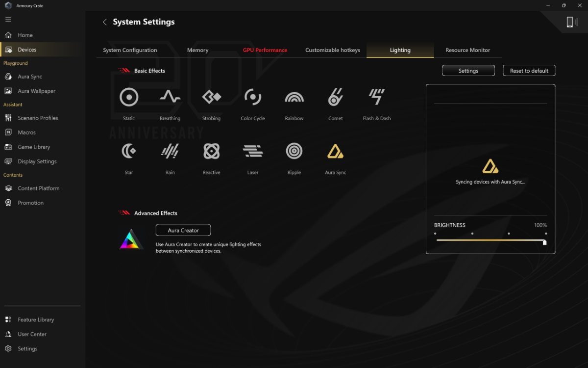This screenshot has height=368, width=588.
Task: Click the Settings button above preview
Action: 468,71
